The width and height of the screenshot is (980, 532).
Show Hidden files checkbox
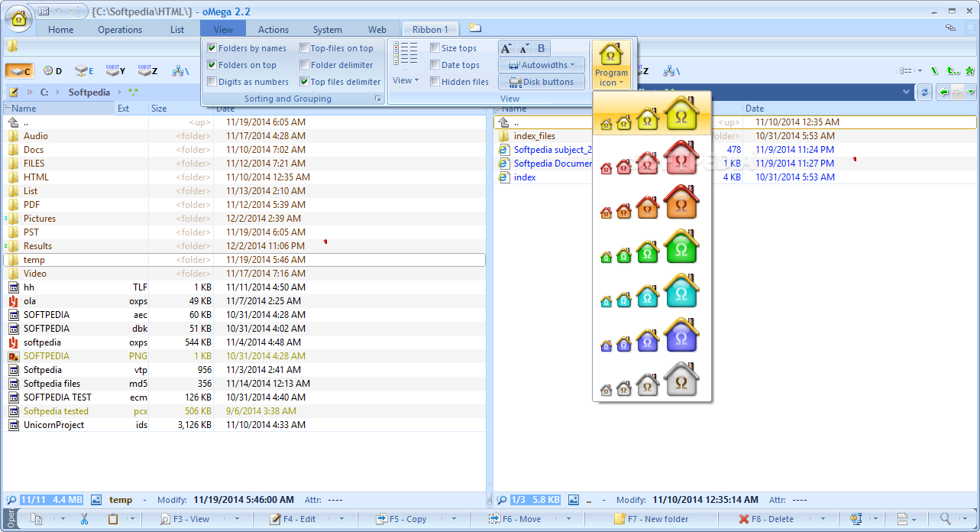coord(435,82)
